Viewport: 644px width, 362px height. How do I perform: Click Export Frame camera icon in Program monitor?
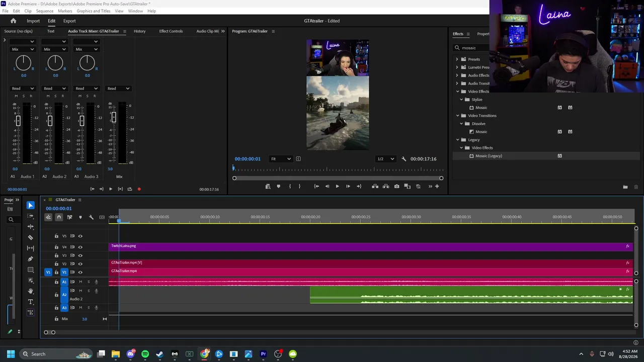396,187
